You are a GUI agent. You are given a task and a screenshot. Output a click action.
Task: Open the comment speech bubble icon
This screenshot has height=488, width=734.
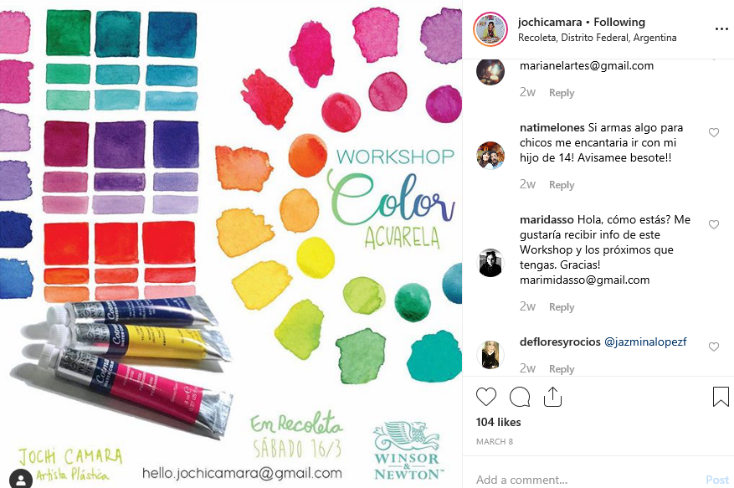click(520, 397)
